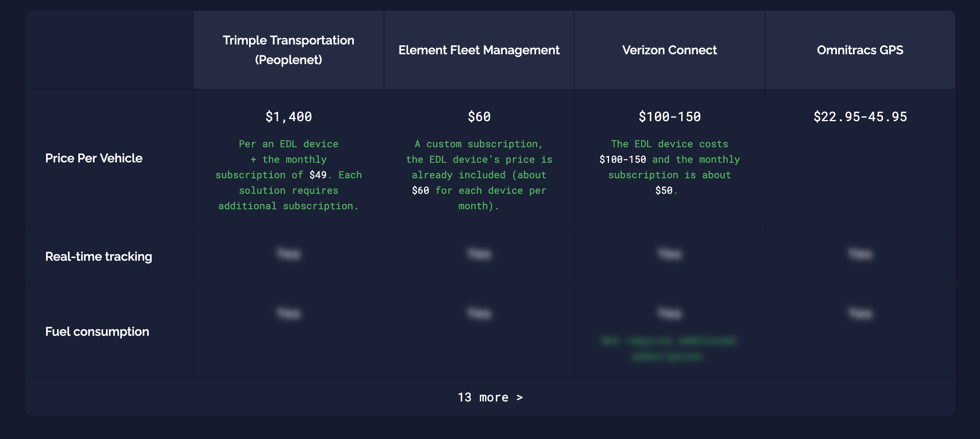Select the $22.95-45.95 price for Omnitracs GPS

[860, 117]
